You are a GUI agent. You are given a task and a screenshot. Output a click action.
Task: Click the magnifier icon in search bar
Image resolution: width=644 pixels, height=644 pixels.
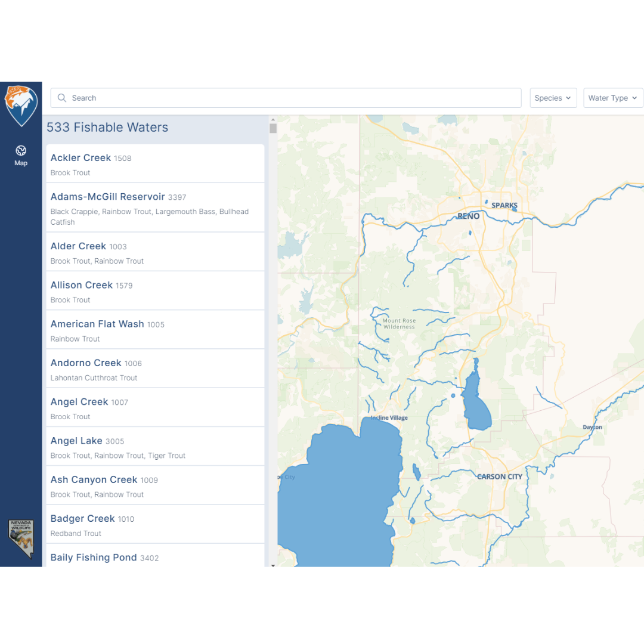tap(62, 98)
